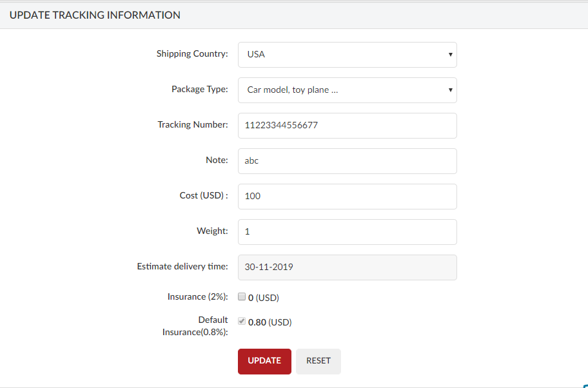Toggle the Default Insurance (0.8%) checkbox

click(x=242, y=321)
